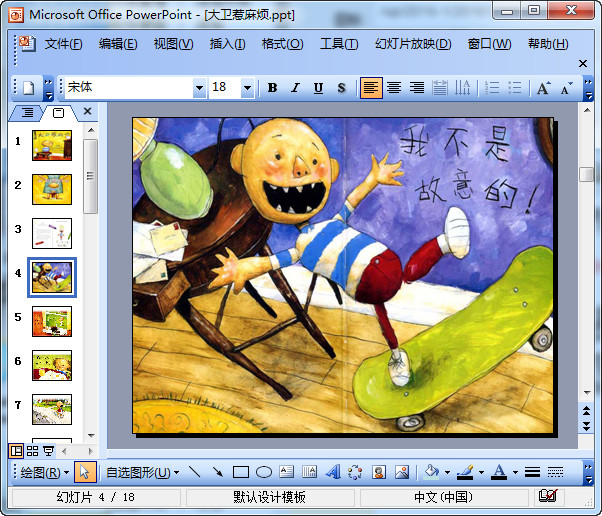The height and width of the screenshot is (516, 602).
Task: Expand standard toolbar options
Action: (x=48, y=88)
